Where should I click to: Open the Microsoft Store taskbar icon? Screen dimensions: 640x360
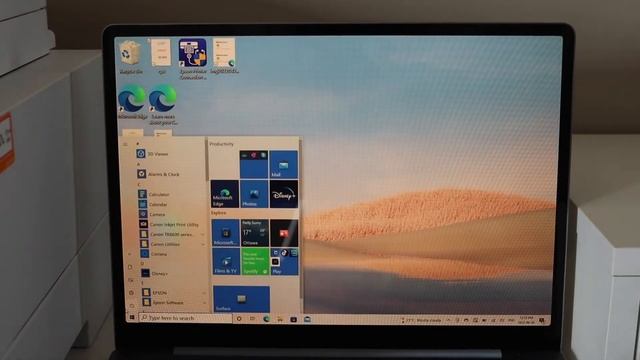(293, 320)
